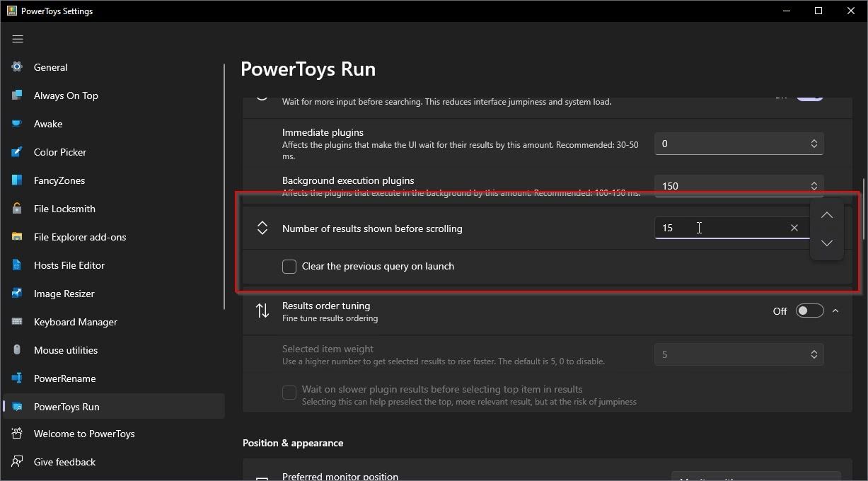Click the FancyZones sidebar icon
This screenshot has width=868, height=481.
point(17,180)
